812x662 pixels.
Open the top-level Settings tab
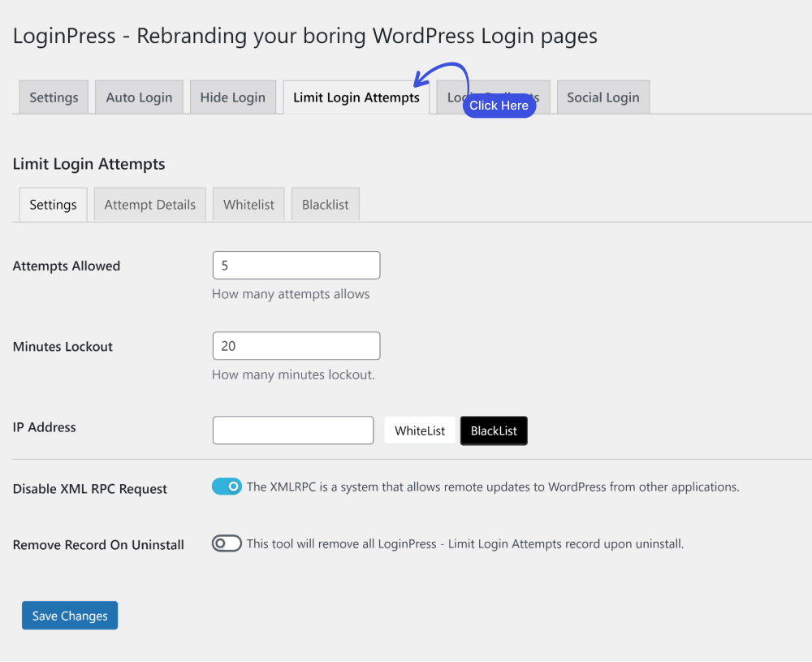click(x=54, y=97)
